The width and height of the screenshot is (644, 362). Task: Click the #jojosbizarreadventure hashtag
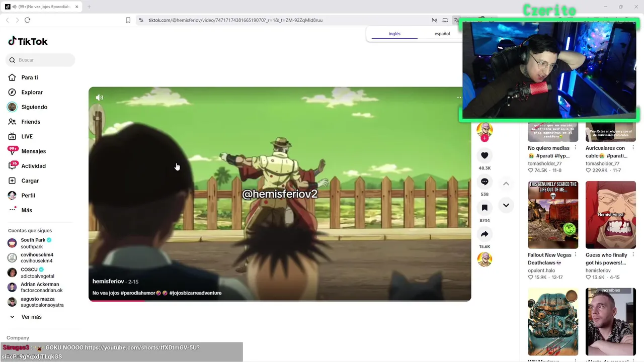[195, 293]
